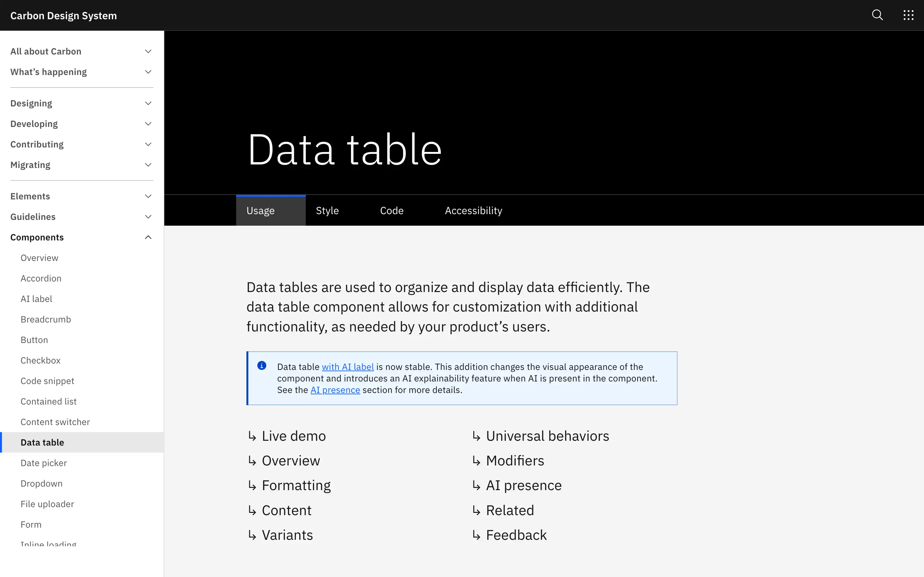The width and height of the screenshot is (924, 577).
Task: Open the app switcher grid icon
Action: [x=909, y=15]
